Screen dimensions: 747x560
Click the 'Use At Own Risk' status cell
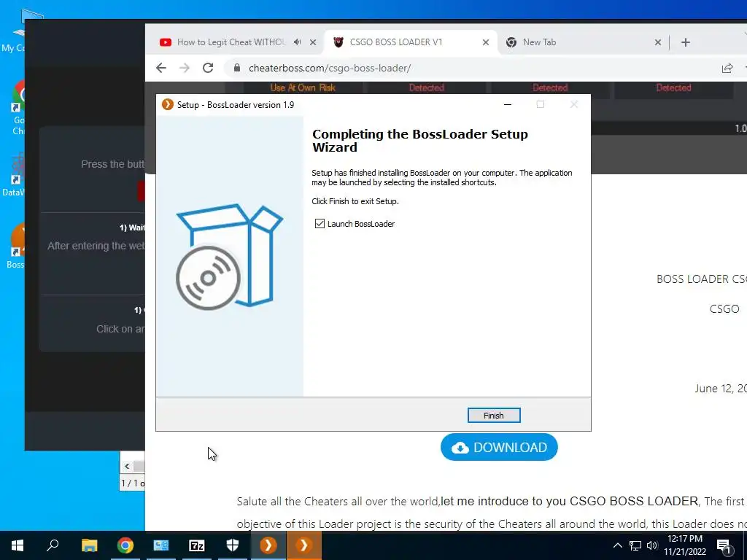pos(303,87)
